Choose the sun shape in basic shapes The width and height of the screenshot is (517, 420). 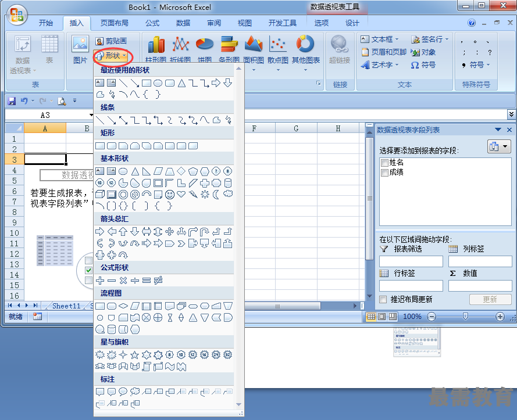pos(205,195)
